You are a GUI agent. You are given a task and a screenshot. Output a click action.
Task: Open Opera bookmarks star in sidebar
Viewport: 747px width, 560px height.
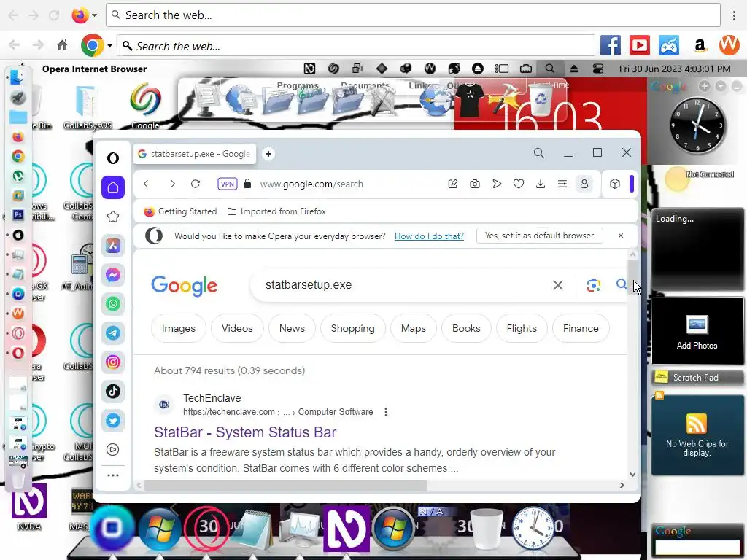click(x=113, y=217)
